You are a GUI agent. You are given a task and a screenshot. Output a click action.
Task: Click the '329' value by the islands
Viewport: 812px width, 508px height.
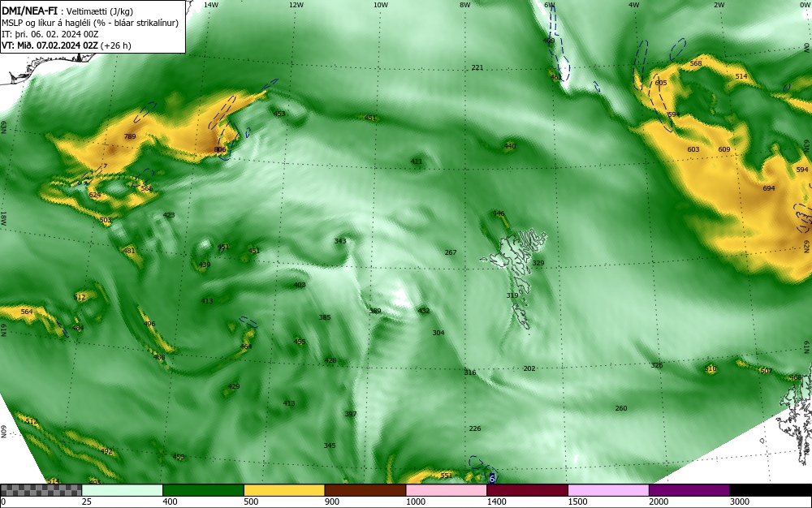tap(538, 263)
